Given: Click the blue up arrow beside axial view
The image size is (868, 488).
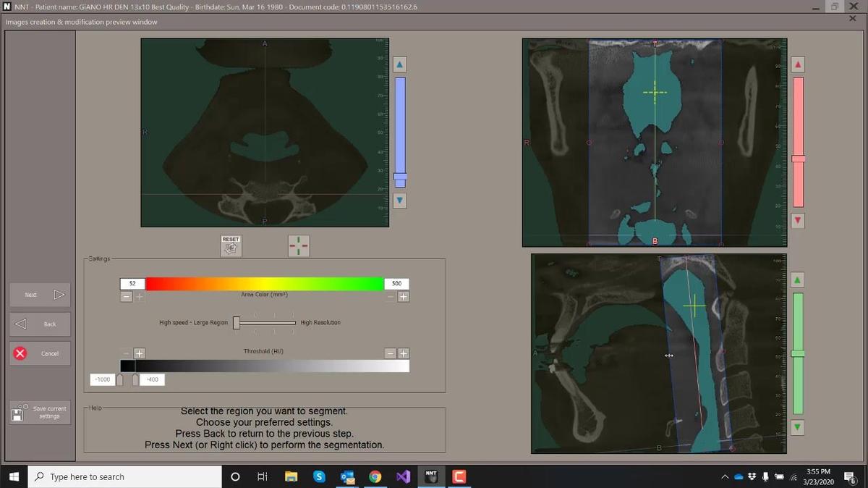Looking at the screenshot, I should pos(399,64).
